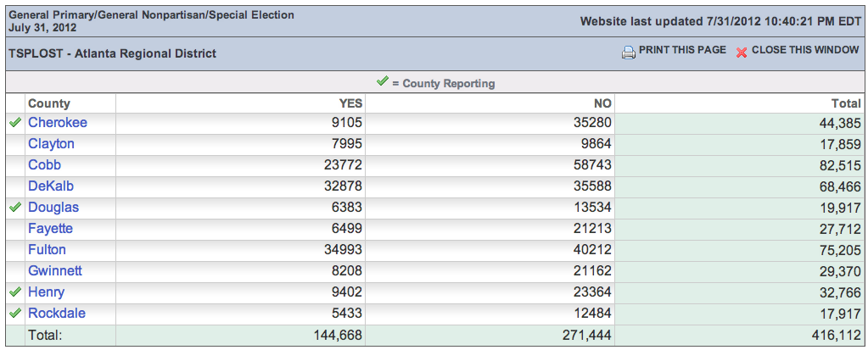Click the Henry county link
This screenshot has width=868, height=350.
(46, 292)
